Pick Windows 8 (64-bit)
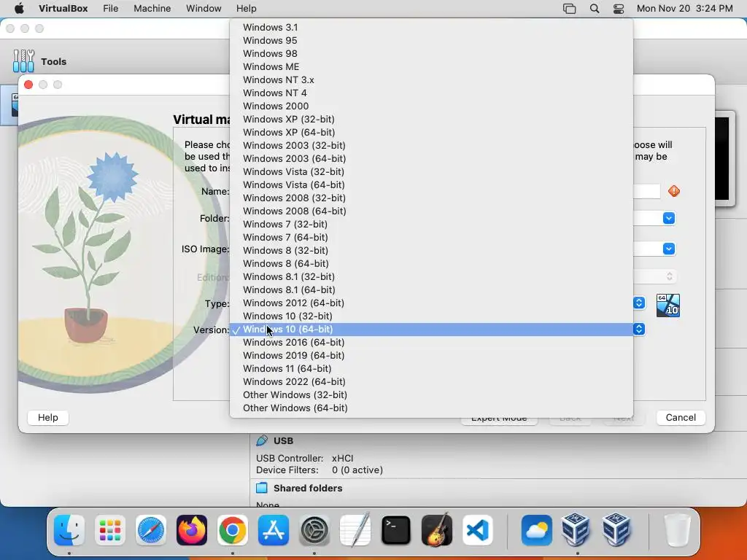 pyautogui.click(x=431, y=263)
